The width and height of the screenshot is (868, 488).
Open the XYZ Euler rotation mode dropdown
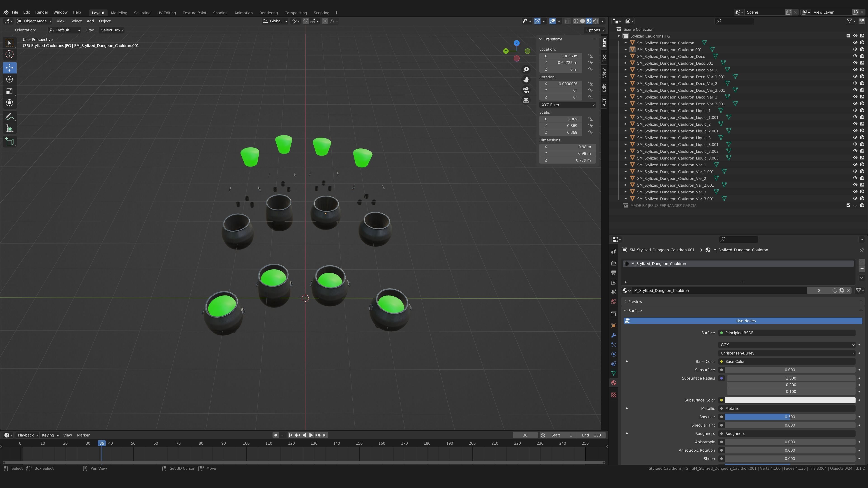[x=567, y=105]
